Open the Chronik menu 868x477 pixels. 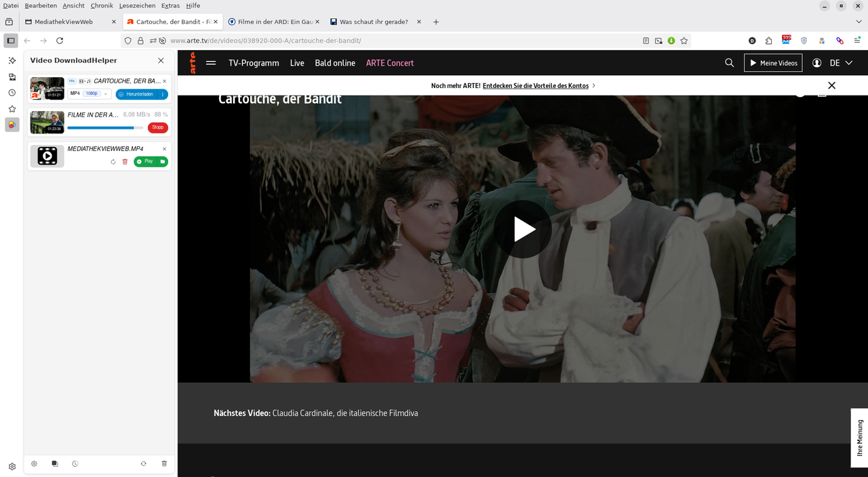tap(102, 5)
